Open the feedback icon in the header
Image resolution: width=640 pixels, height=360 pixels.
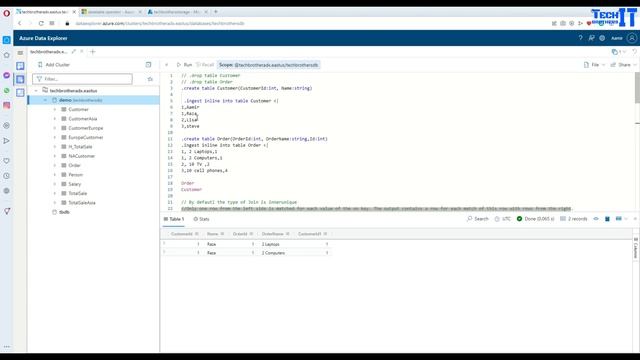[591, 38]
